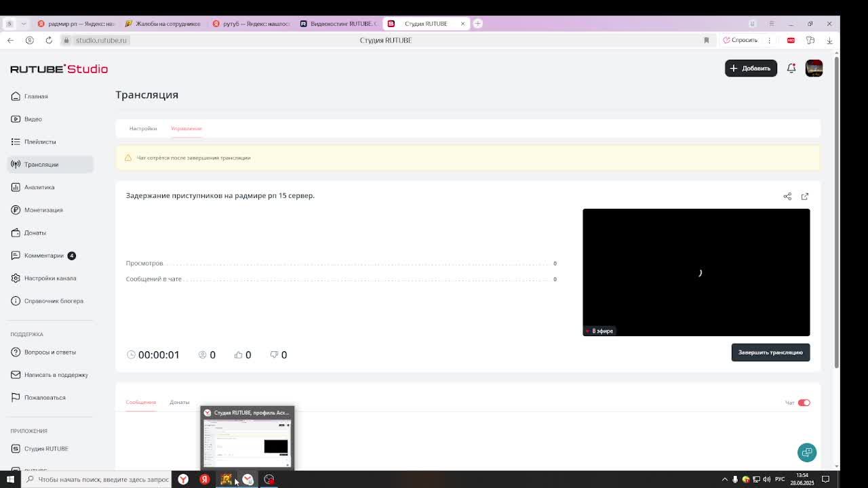Image resolution: width=868 pixels, height=488 pixels.
Task: Click the Добавить button
Action: (751, 68)
